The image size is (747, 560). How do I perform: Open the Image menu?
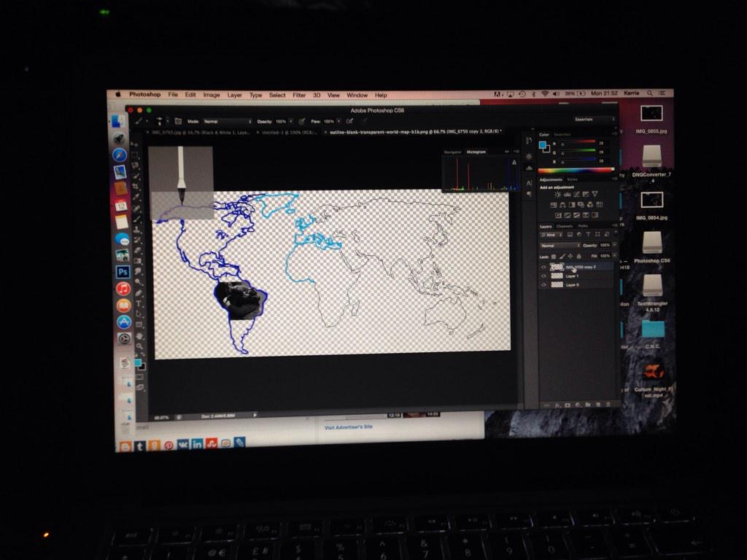pyautogui.click(x=212, y=95)
